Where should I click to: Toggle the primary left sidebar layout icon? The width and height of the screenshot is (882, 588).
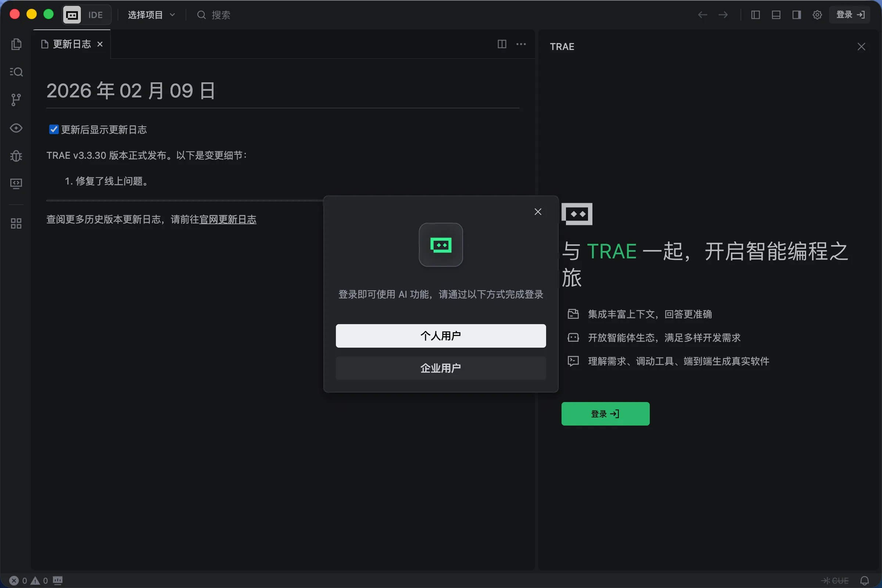point(756,15)
